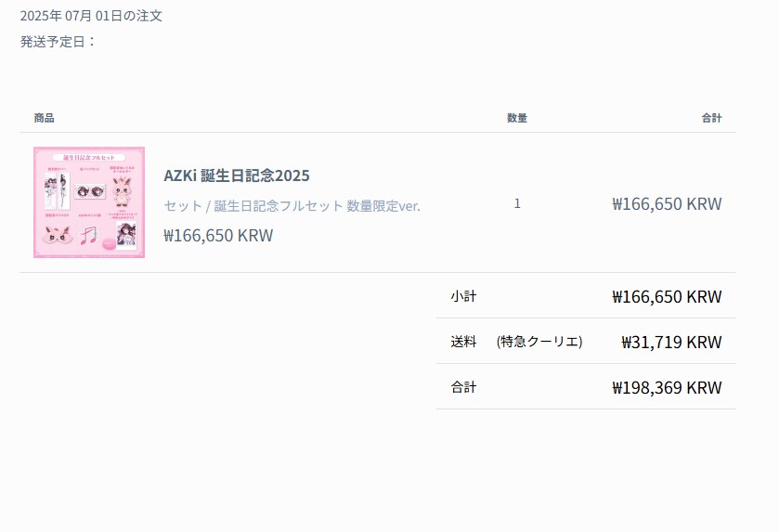Click the subtotal amount beside 小計
The width and height of the screenshot is (779, 532).
pyautogui.click(x=667, y=296)
